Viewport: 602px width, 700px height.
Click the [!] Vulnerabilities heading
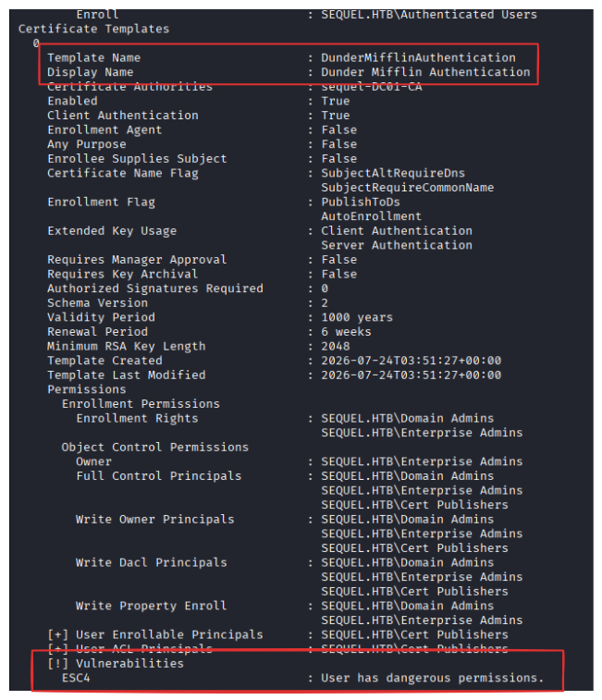click(x=116, y=663)
